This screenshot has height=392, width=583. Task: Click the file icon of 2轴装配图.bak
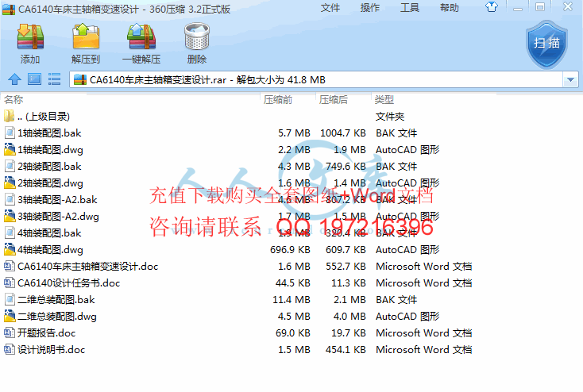coord(10,166)
